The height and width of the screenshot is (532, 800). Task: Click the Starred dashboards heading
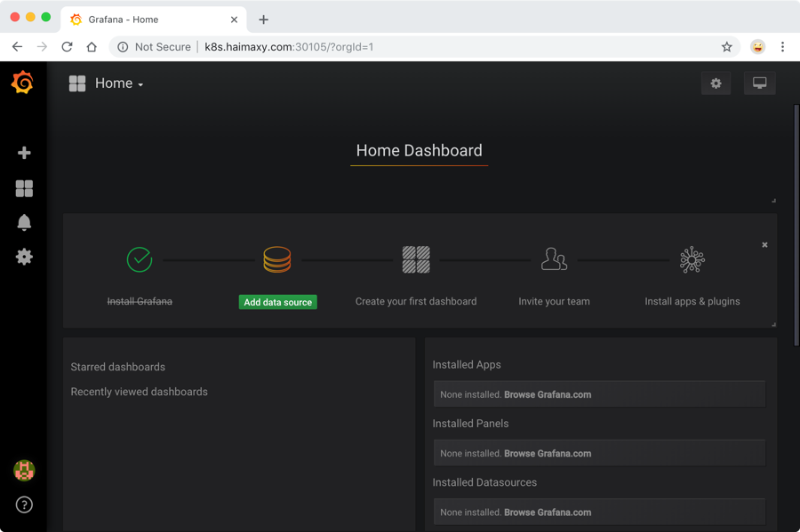click(118, 367)
